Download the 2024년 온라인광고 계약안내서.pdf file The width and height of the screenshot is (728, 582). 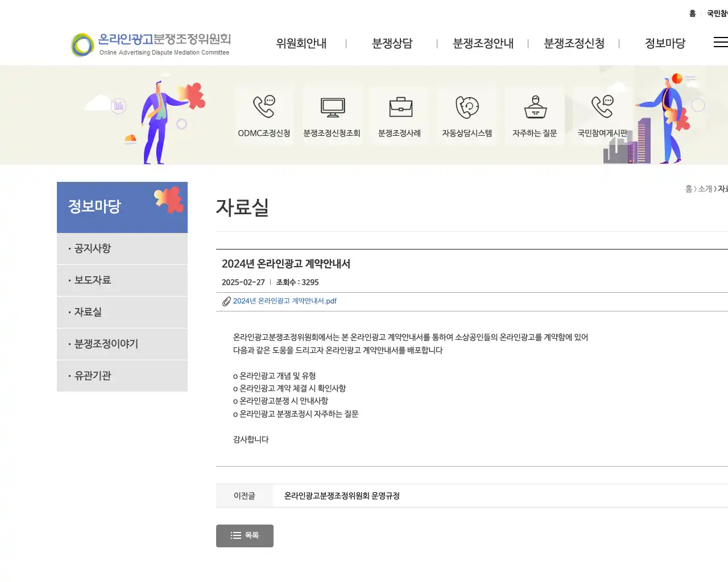pos(284,301)
